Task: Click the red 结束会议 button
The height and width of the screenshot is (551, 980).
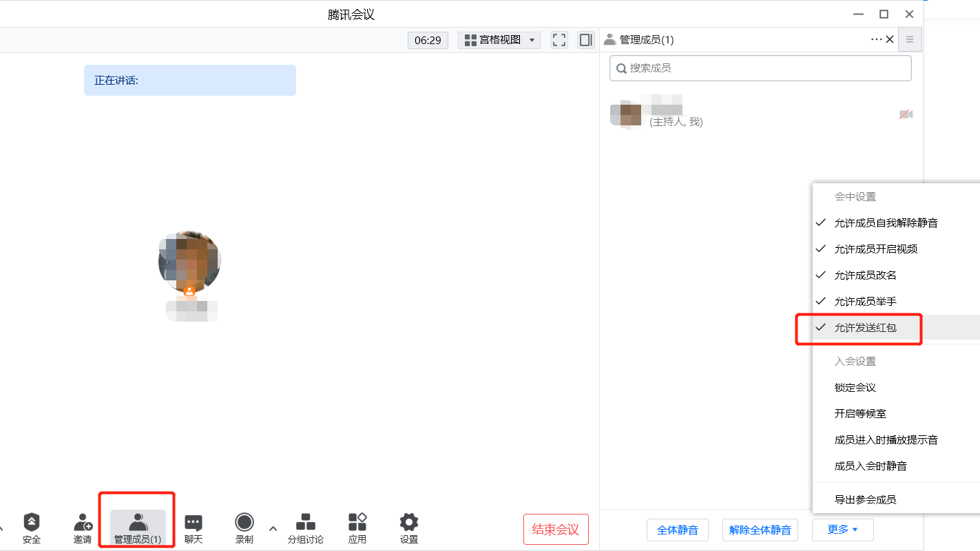Action: [x=556, y=530]
